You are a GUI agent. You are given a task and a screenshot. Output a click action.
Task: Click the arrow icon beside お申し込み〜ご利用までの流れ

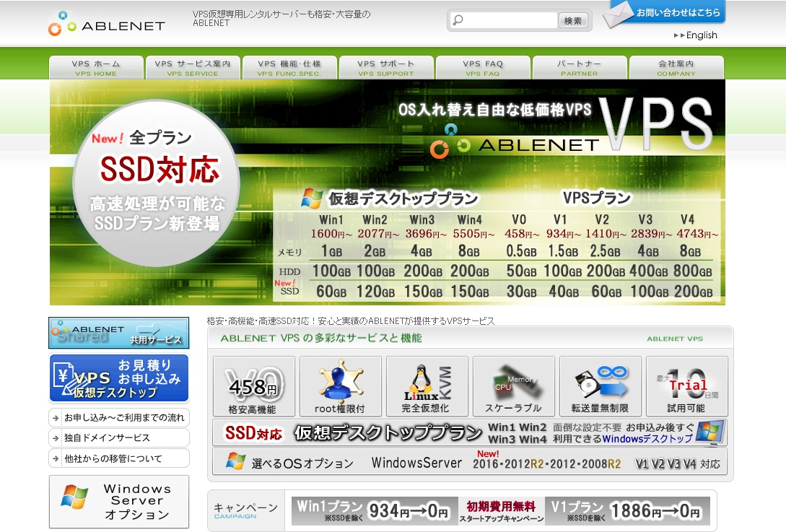point(56,418)
